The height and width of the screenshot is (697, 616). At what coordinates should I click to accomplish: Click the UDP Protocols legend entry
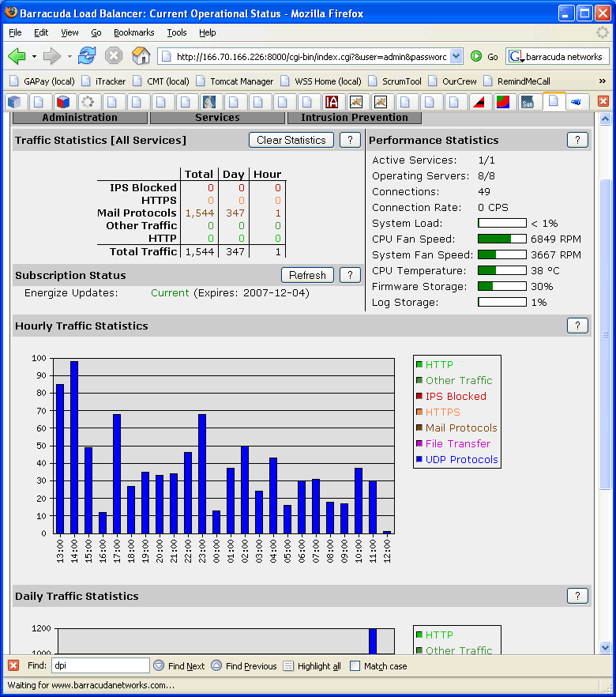(457, 459)
